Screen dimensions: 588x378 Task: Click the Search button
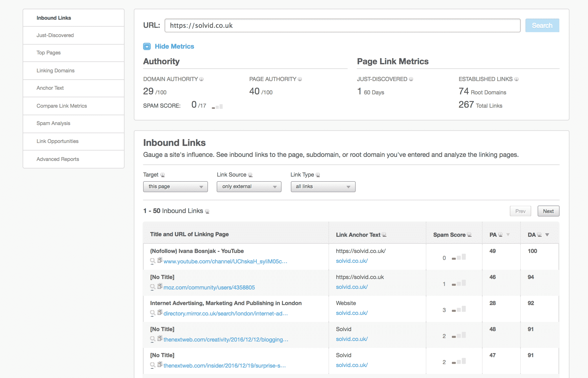click(542, 25)
